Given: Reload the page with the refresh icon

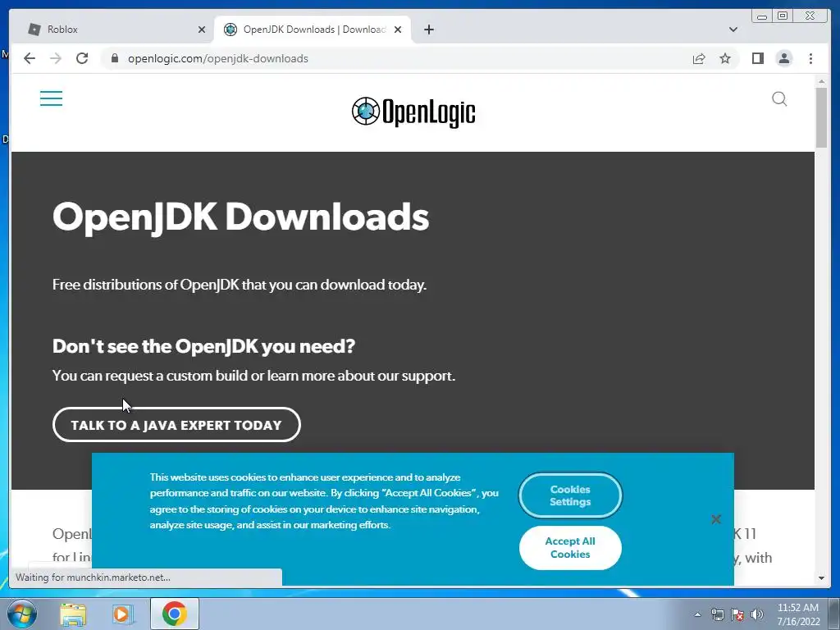Looking at the screenshot, I should (x=82, y=58).
